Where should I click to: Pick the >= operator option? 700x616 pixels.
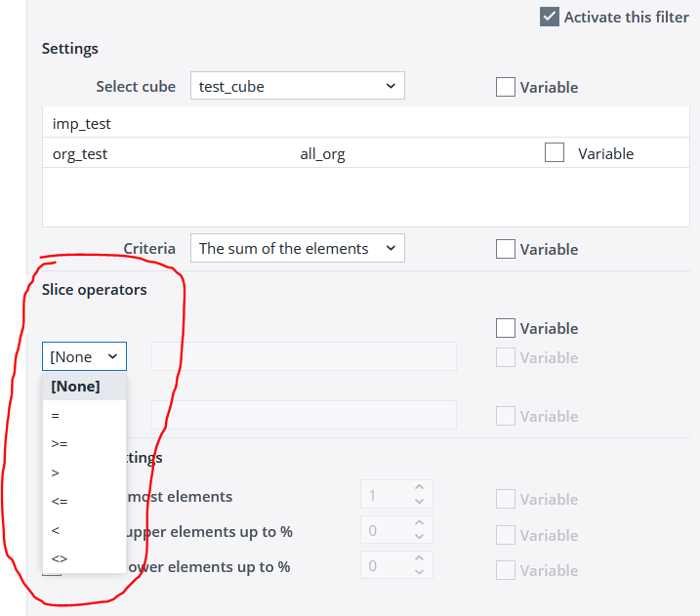point(60,443)
